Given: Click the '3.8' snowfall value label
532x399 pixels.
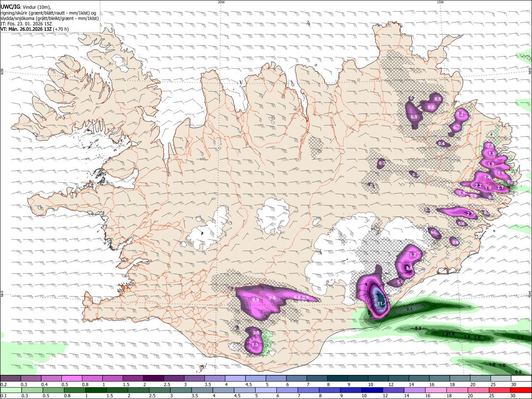Looking at the screenshot, I should [409, 268].
